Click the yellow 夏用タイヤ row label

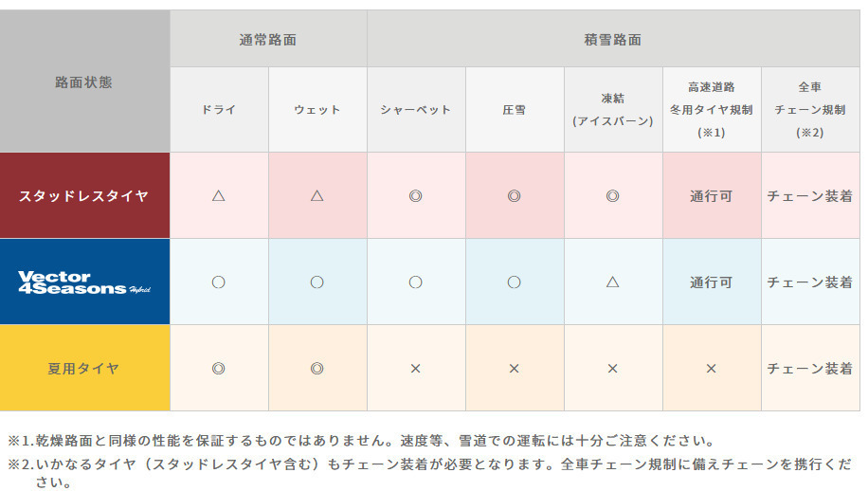tap(84, 368)
